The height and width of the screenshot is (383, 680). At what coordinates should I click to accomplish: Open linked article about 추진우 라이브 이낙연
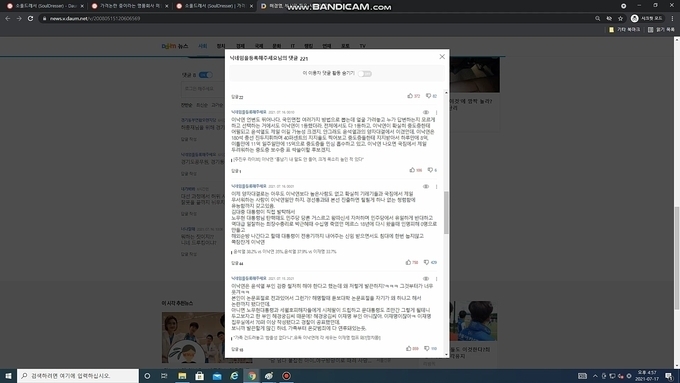tap(298, 160)
